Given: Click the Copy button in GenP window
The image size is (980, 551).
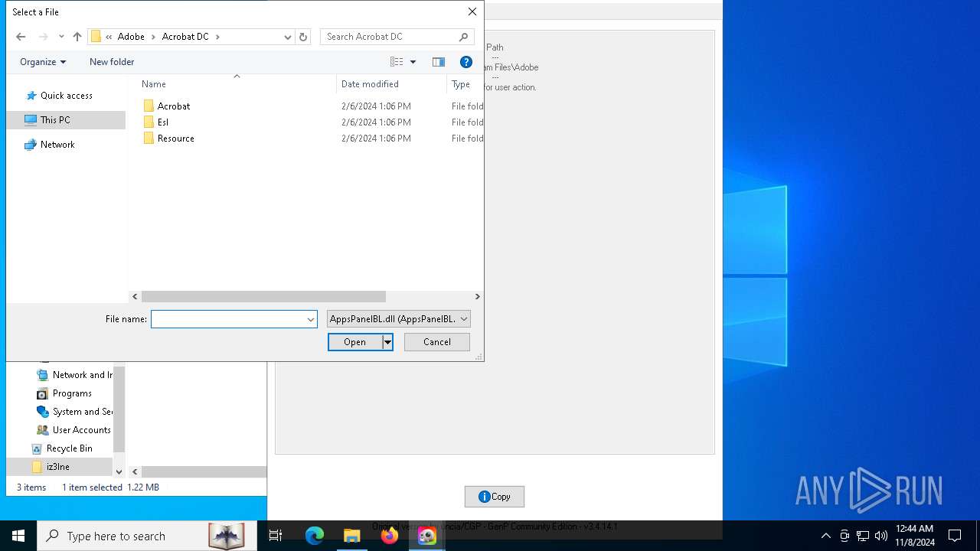Looking at the screenshot, I should 495,497.
